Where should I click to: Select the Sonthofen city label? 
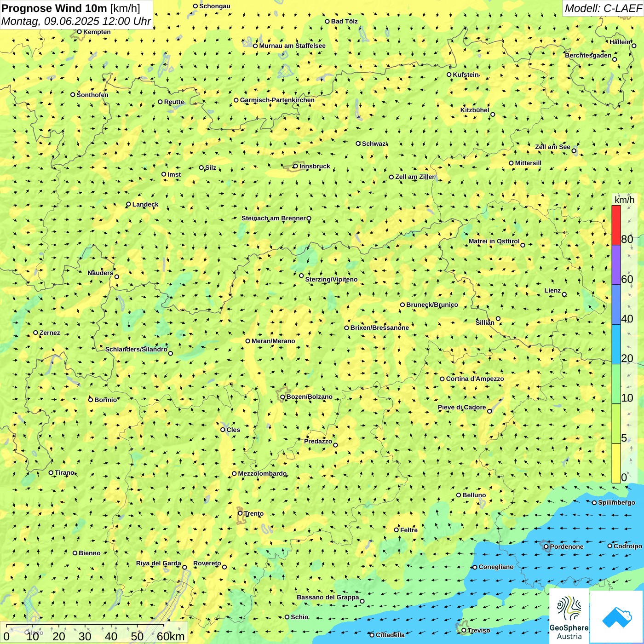(x=92, y=95)
